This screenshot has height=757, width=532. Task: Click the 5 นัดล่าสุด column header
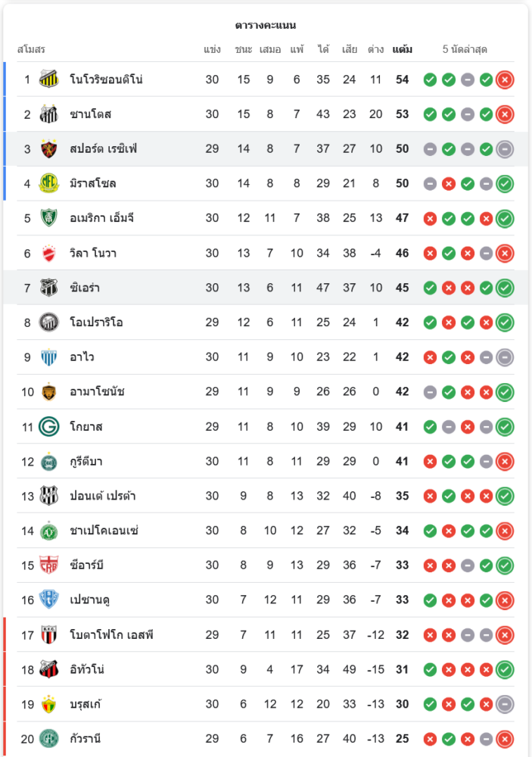[465, 49]
